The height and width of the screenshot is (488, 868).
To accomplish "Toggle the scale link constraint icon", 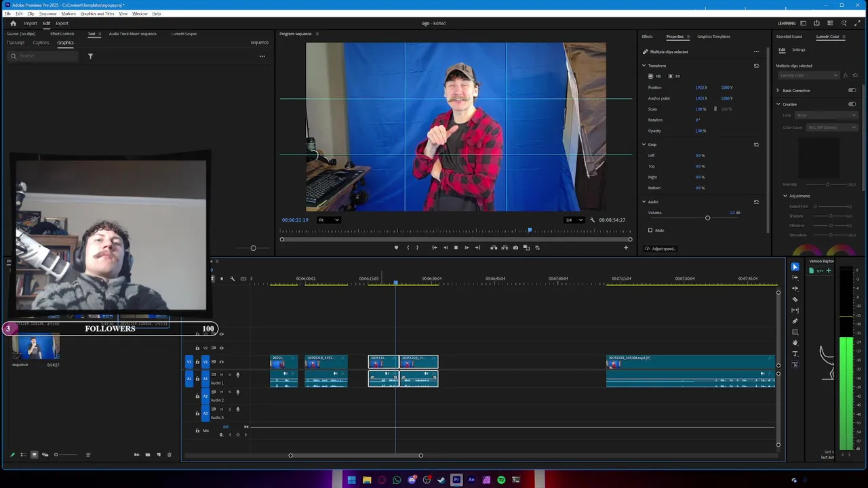I will (715, 109).
